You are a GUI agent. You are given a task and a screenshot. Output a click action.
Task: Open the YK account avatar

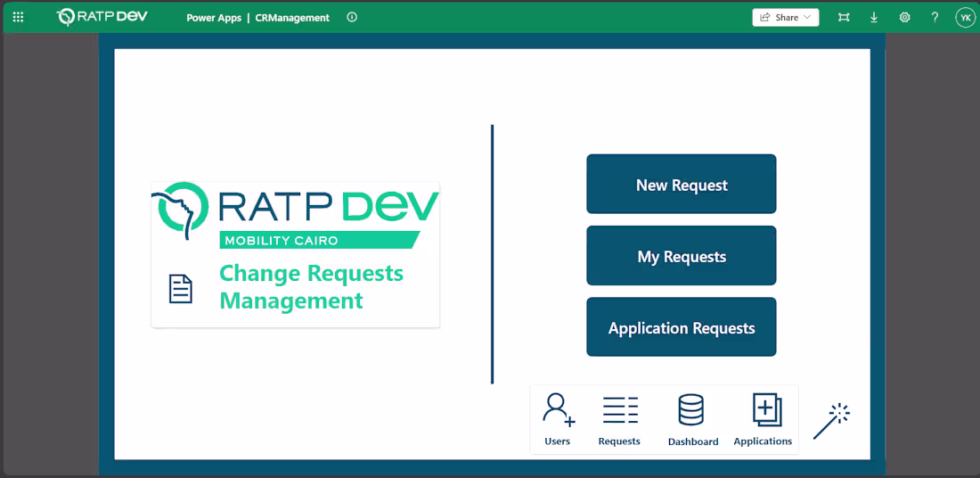coord(965,18)
